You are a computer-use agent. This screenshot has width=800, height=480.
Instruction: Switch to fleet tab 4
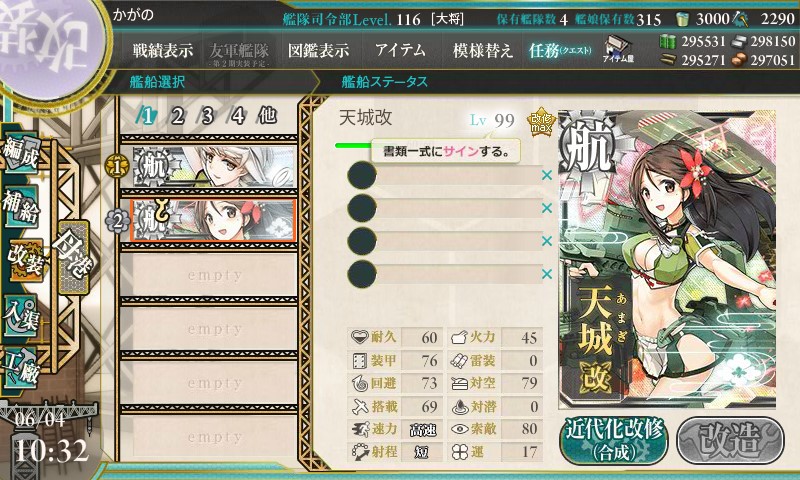point(237,116)
